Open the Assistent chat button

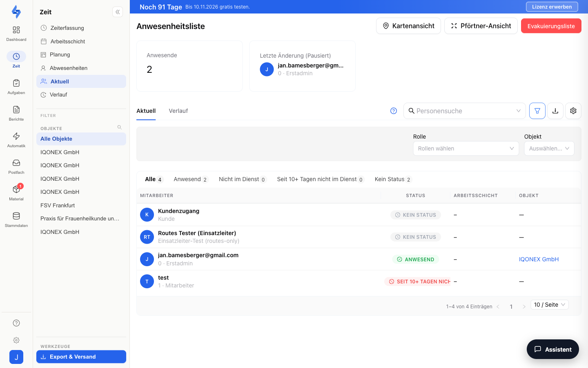click(x=553, y=349)
